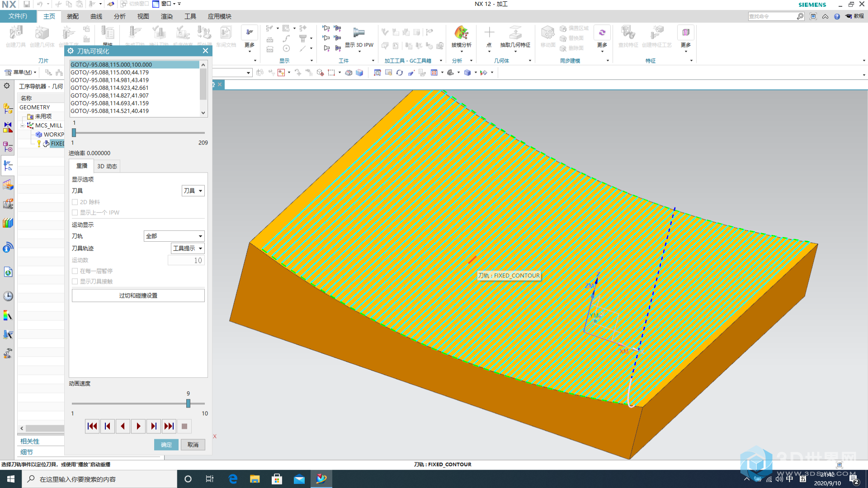The image size is (868, 488).
Task: Open the 窗口 dropdown in title bar
Action: coord(164,4)
